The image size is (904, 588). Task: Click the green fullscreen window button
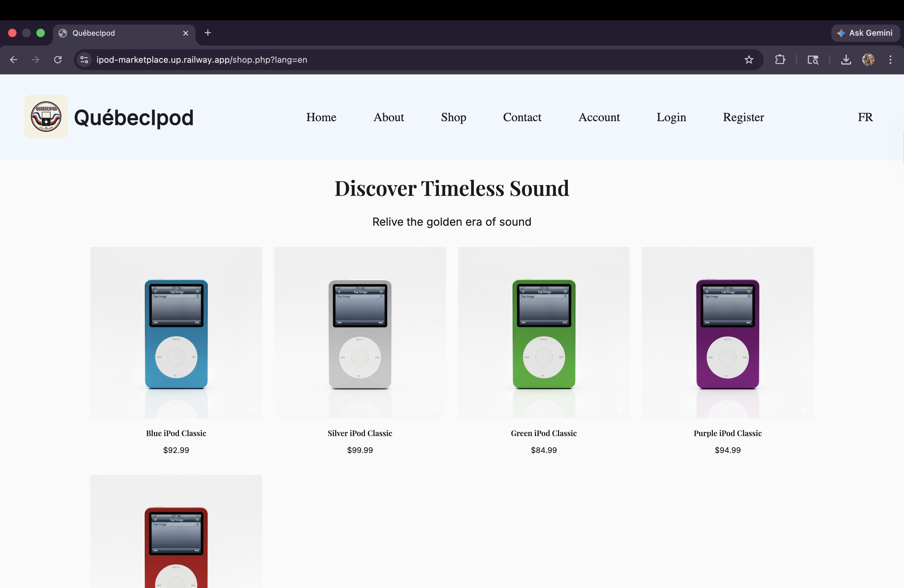[x=40, y=33]
